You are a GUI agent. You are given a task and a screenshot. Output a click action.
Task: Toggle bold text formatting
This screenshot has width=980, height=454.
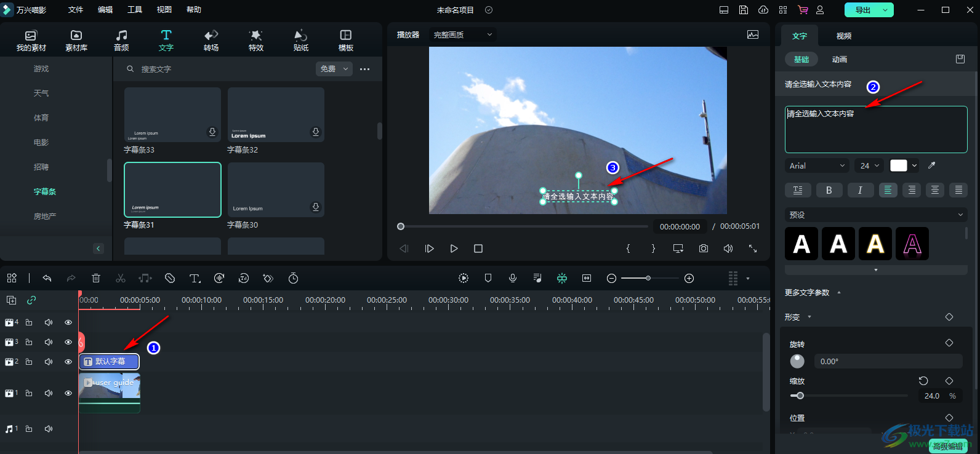(829, 190)
